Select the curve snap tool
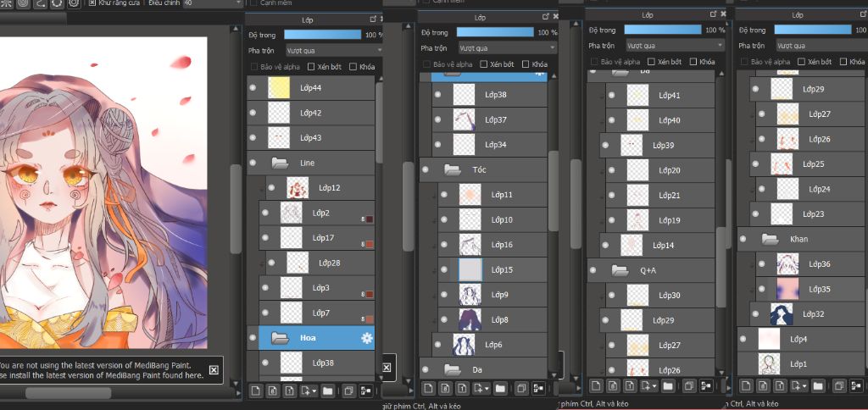 pyautogui.click(x=40, y=3)
